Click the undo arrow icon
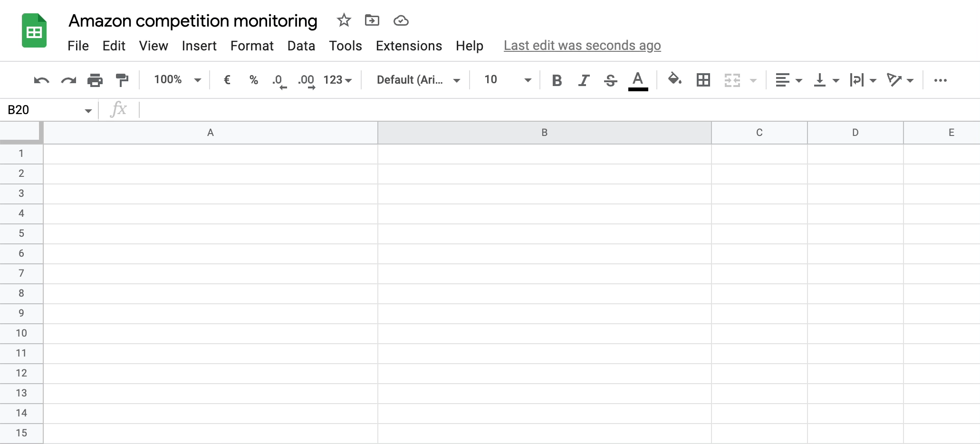980x444 pixels. click(41, 80)
